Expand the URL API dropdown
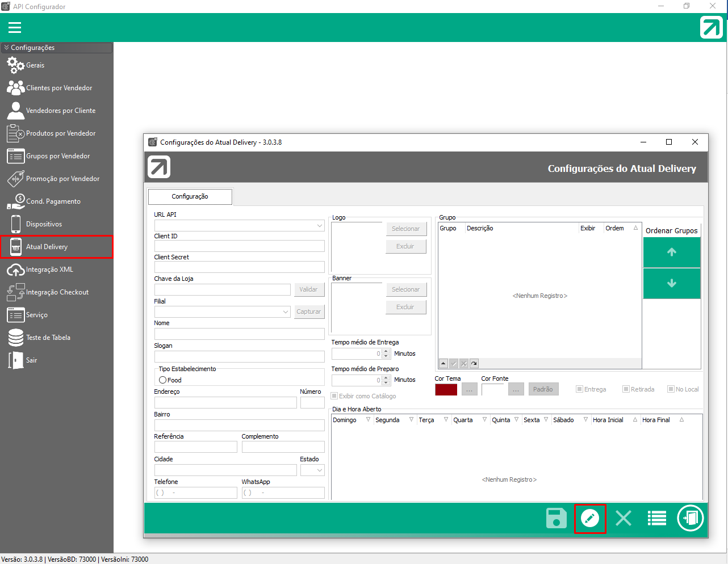This screenshot has width=728, height=564. click(x=320, y=226)
